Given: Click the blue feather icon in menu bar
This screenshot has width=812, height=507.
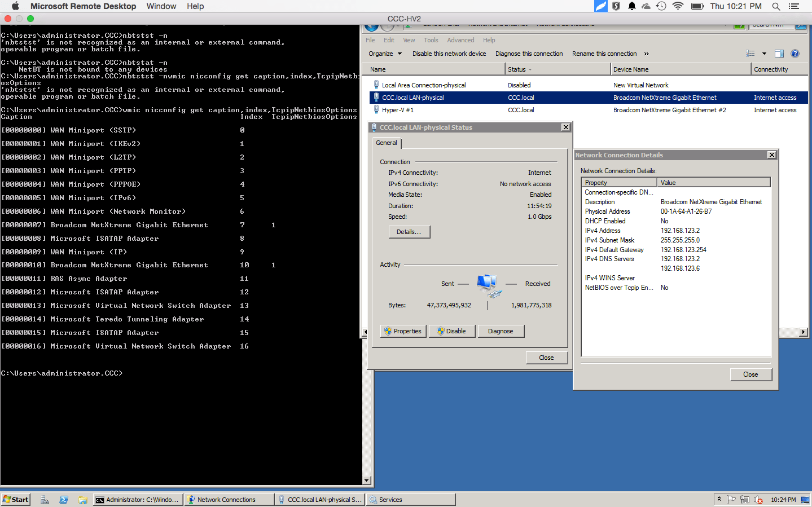Looking at the screenshot, I should click(x=601, y=6).
